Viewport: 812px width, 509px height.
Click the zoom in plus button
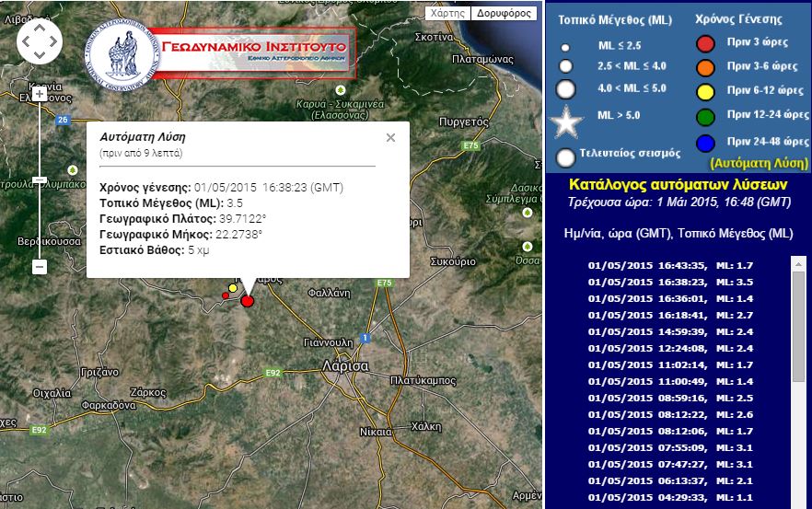pos(39,93)
